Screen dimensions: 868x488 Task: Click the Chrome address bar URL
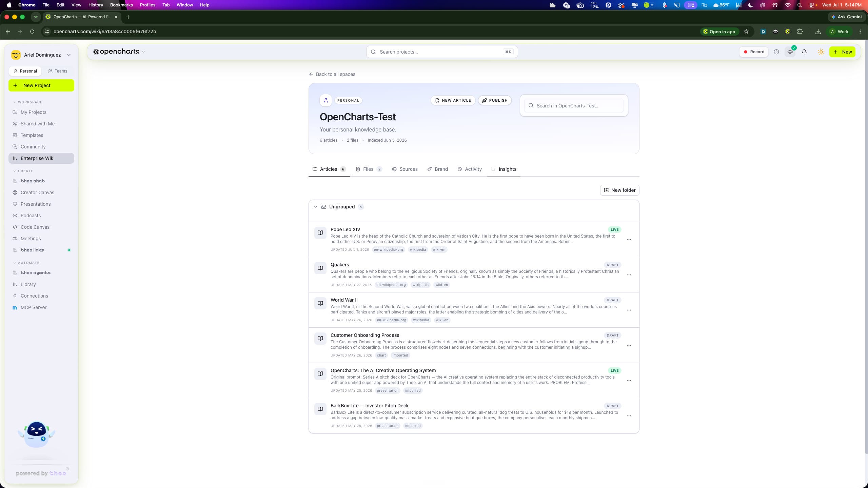[x=105, y=32]
